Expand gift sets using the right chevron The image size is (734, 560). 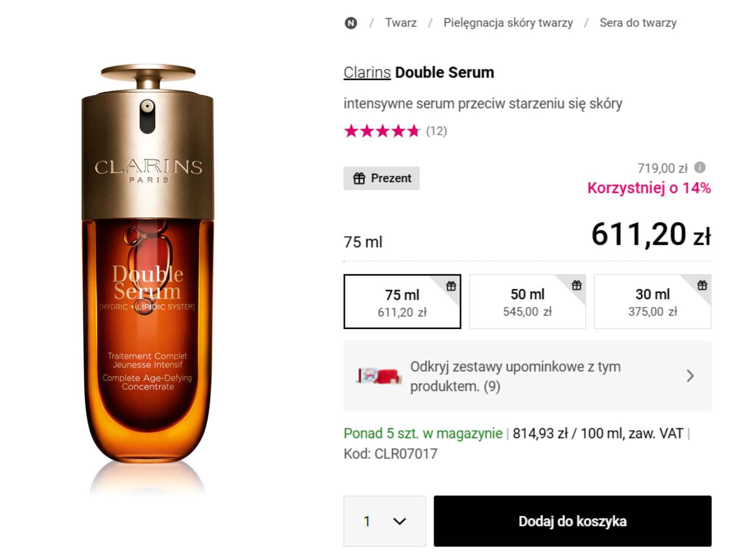click(x=690, y=376)
